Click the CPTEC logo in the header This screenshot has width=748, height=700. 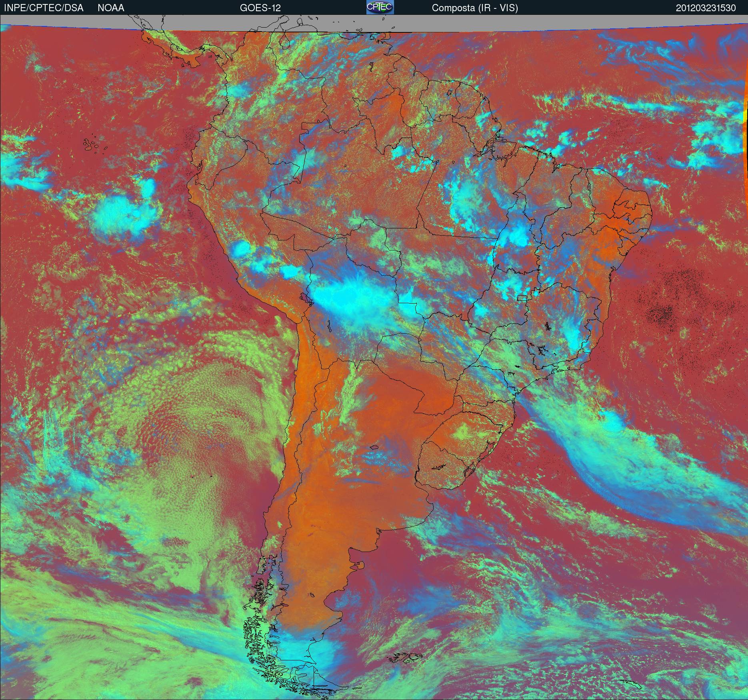[x=380, y=8]
